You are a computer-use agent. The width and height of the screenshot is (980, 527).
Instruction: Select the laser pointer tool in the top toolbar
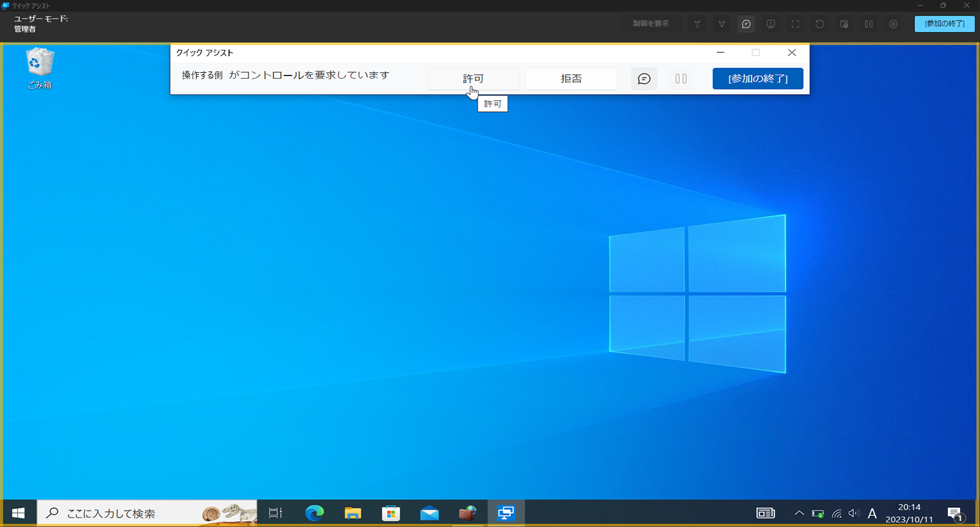(697, 24)
